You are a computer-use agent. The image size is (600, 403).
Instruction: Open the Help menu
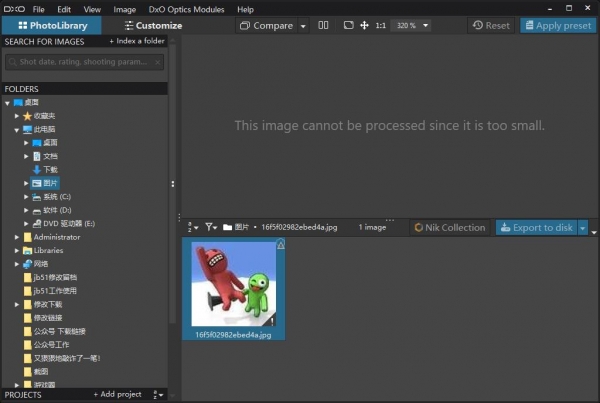pos(245,9)
